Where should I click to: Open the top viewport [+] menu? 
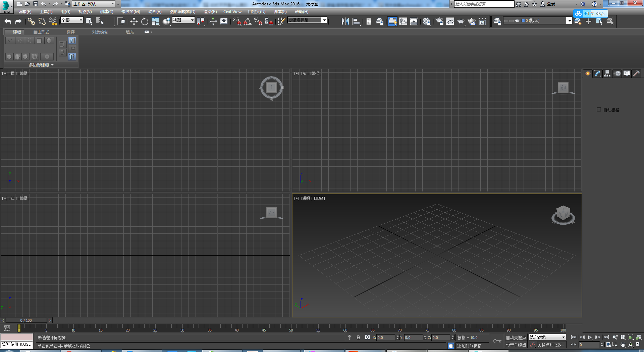pyautogui.click(x=5, y=73)
